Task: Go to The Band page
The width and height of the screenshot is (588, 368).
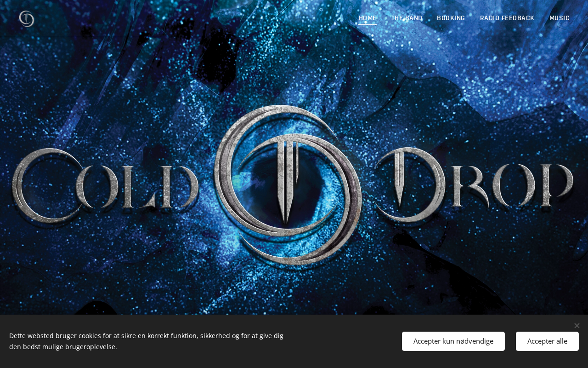Action: pos(407,18)
